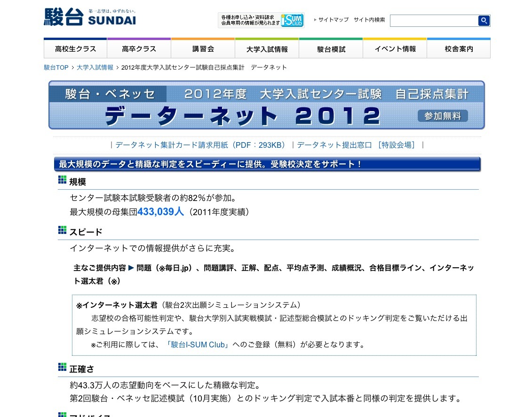Click 大学入試情報 breadcrumb link

(x=95, y=67)
